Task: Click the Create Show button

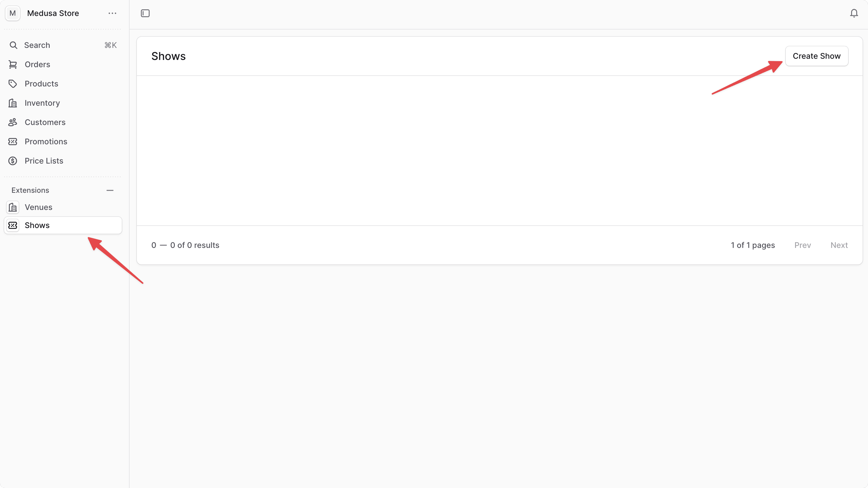Action: 816,56
